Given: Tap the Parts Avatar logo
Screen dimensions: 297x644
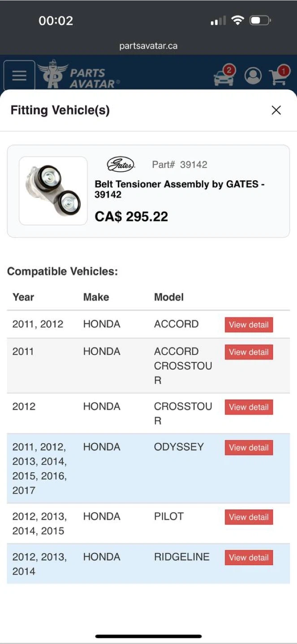Looking at the screenshot, I should (78, 75).
